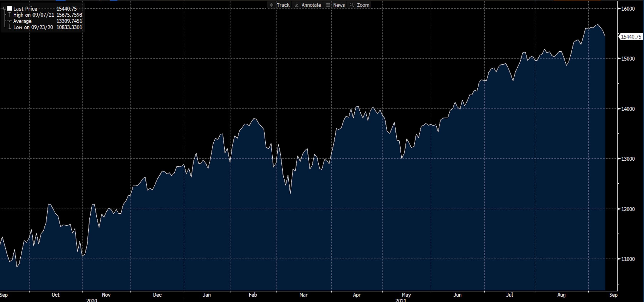Screen dimensions: 644x302
Task: Toggle the Last Price legend entry
Action: pos(25,8)
